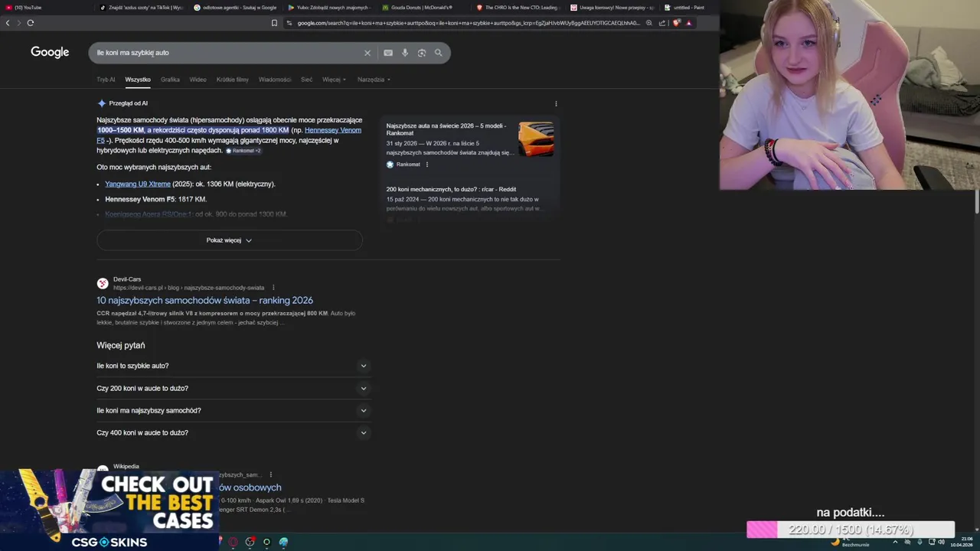Open the Rankomat najszybsze auta article

[x=448, y=129]
